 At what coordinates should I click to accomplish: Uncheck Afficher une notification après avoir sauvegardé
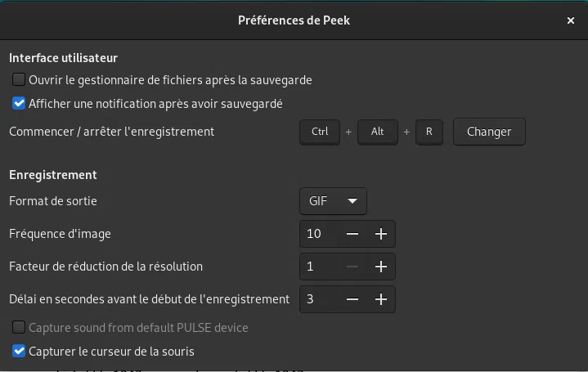point(19,104)
